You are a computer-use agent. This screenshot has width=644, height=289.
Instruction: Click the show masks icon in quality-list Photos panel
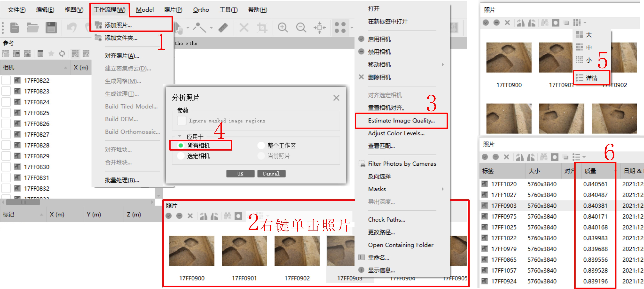[555, 157]
